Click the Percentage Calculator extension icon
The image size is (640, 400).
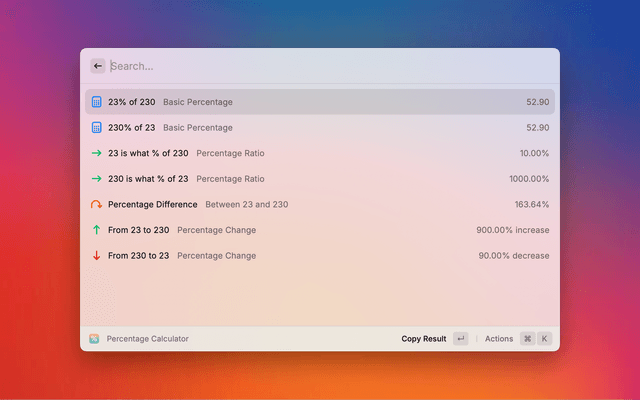pyautogui.click(x=94, y=339)
